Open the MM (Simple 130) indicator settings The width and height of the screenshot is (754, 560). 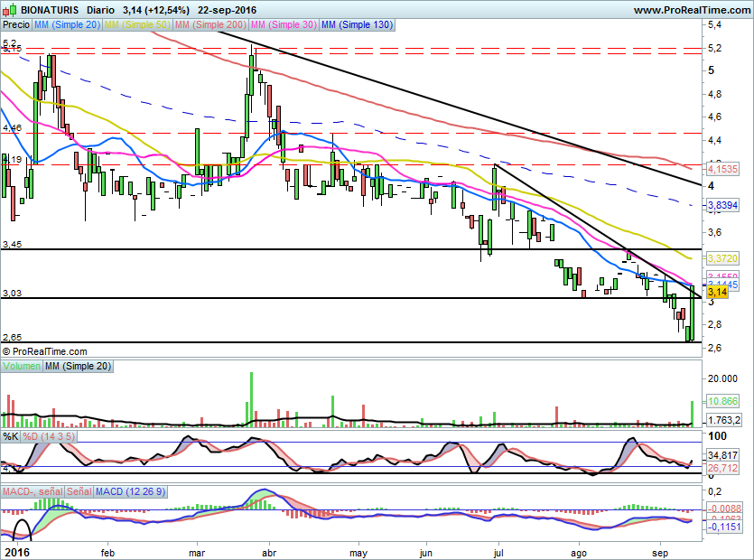[357, 25]
